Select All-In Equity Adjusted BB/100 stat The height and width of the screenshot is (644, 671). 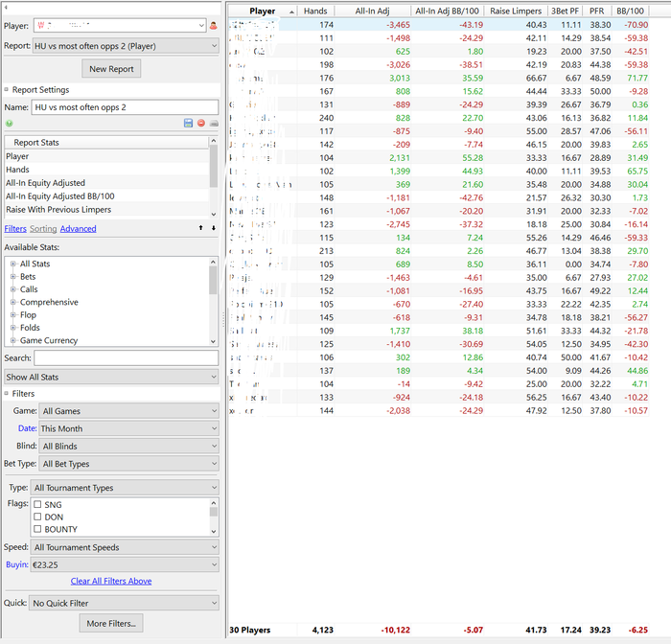106,196
